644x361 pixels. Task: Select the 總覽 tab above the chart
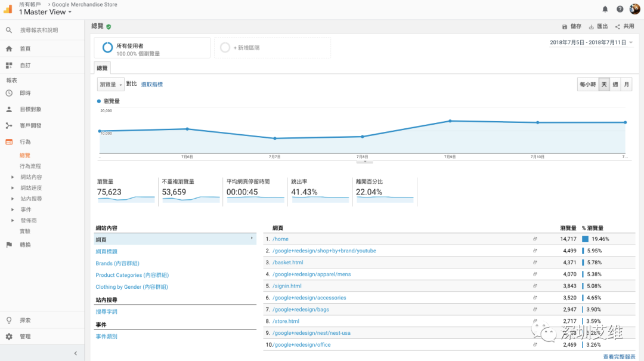pos(103,68)
